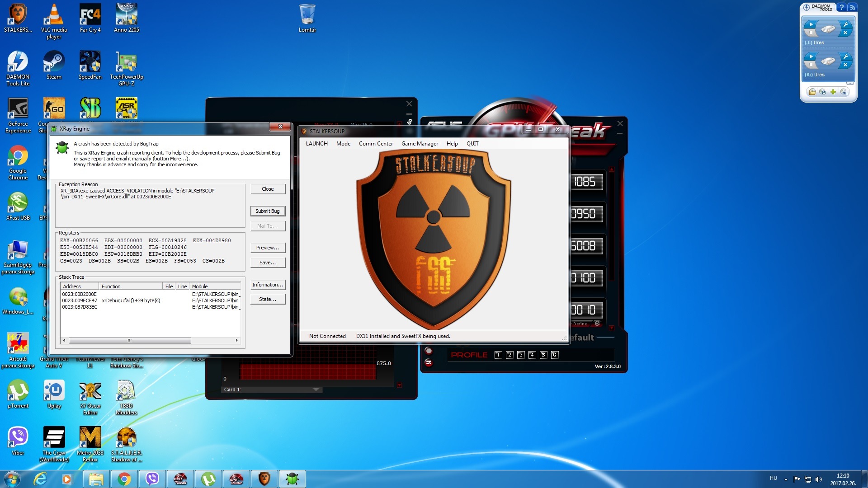The image size is (868, 488).
Task: Click the red monitor graph icon in GPU Tweak
Action: tap(429, 363)
